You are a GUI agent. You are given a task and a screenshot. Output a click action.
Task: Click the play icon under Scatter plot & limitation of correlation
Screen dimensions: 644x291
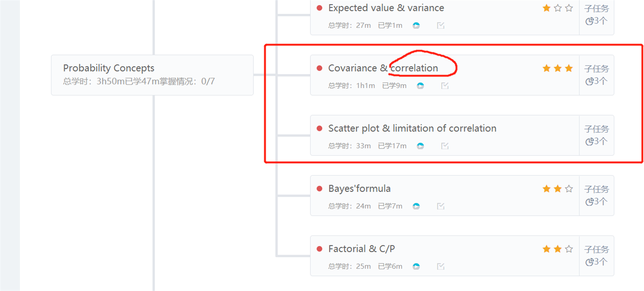coord(420,146)
